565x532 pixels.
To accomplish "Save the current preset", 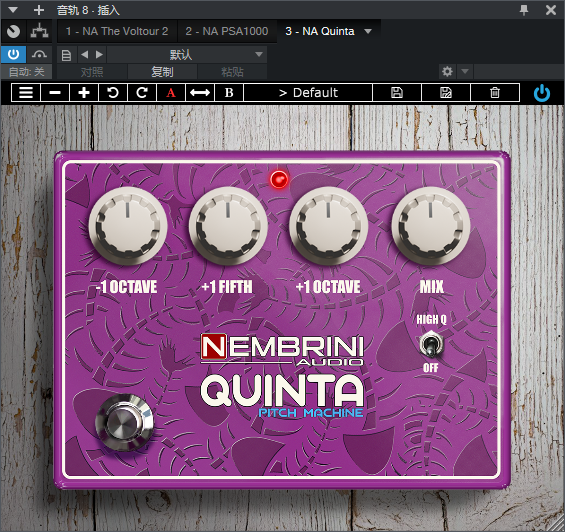I will pyautogui.click(x=397, y=93).
